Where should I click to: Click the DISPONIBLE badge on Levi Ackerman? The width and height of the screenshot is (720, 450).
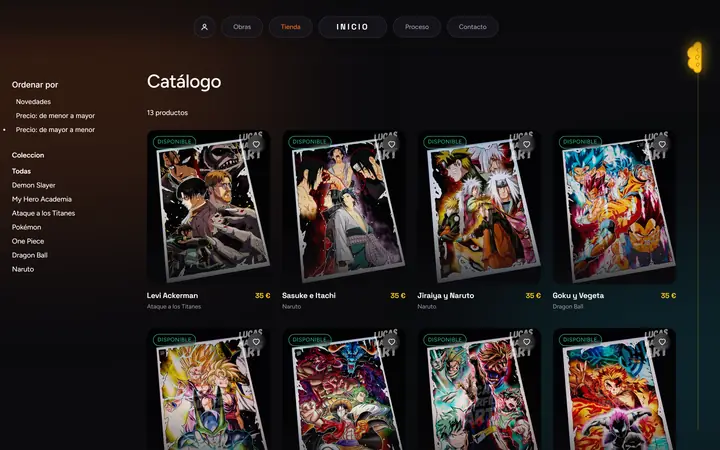174,142
